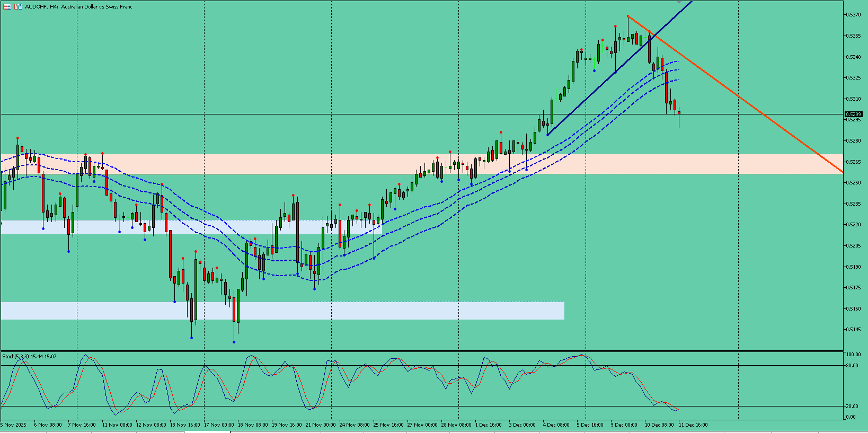This screenshot has height=433, width=868.
Task: Click the AUDCHF, H4 chart title text
Action: coord(78,7)
